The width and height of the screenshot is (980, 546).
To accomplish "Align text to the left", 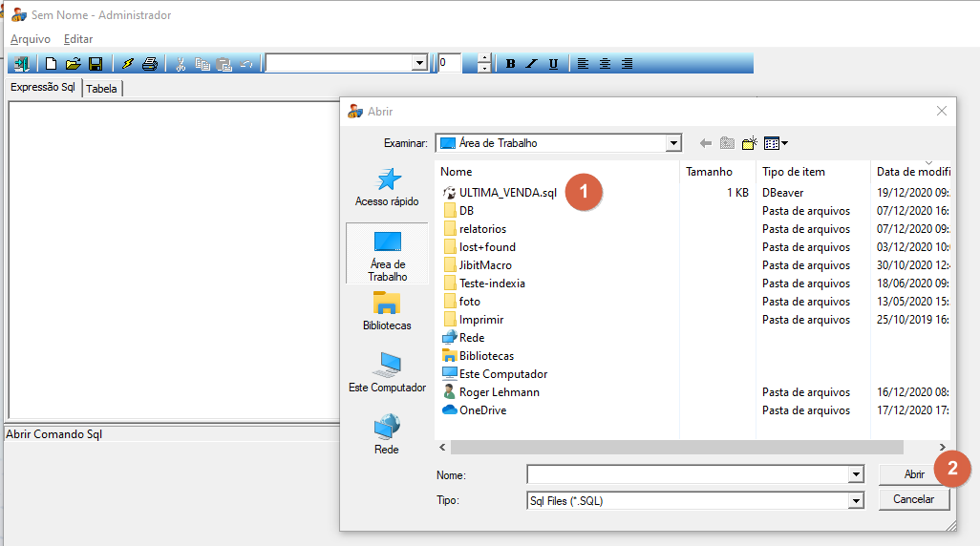I will [583, 64].
